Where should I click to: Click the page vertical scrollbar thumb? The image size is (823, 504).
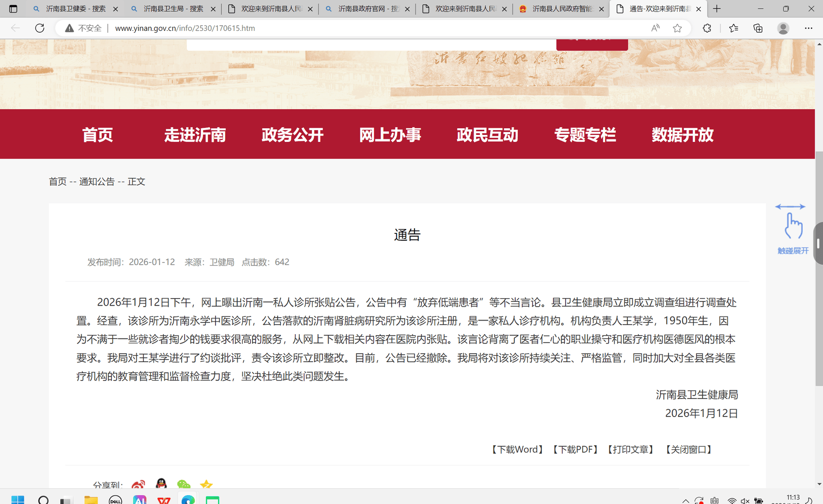tap(819, 268)
